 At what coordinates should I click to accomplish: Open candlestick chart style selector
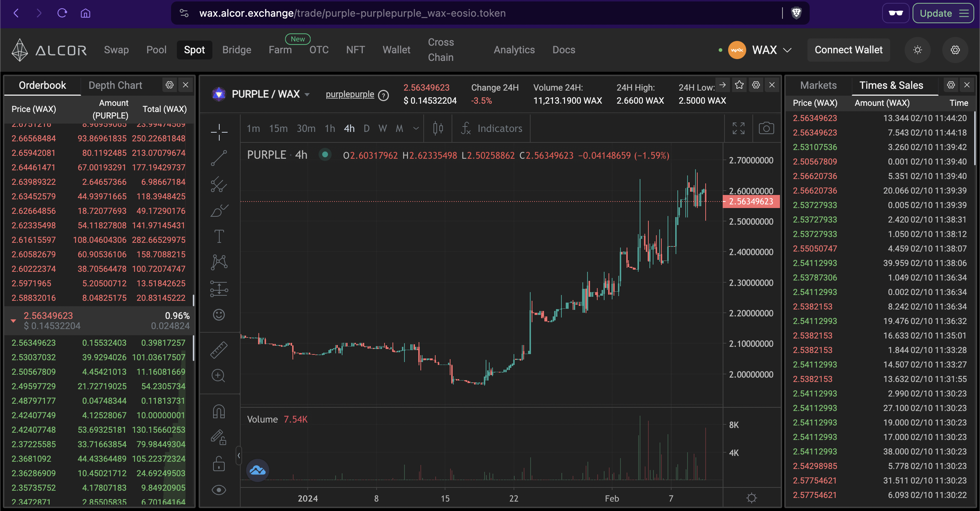coord(438,129)
